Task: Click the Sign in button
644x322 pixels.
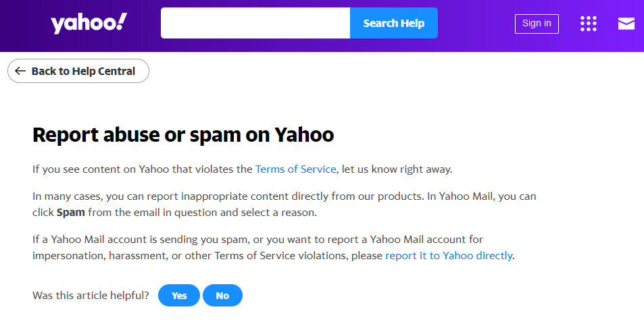Action: [x=537, y=24]
